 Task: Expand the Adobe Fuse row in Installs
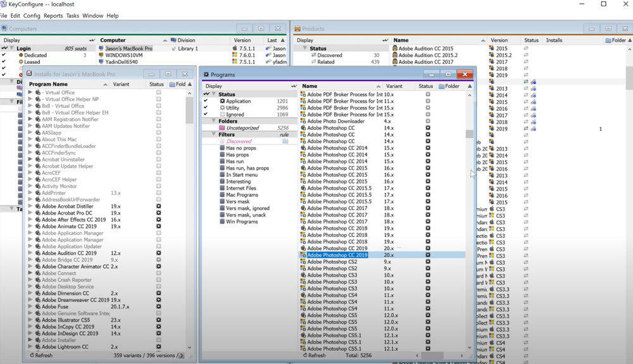30,306
